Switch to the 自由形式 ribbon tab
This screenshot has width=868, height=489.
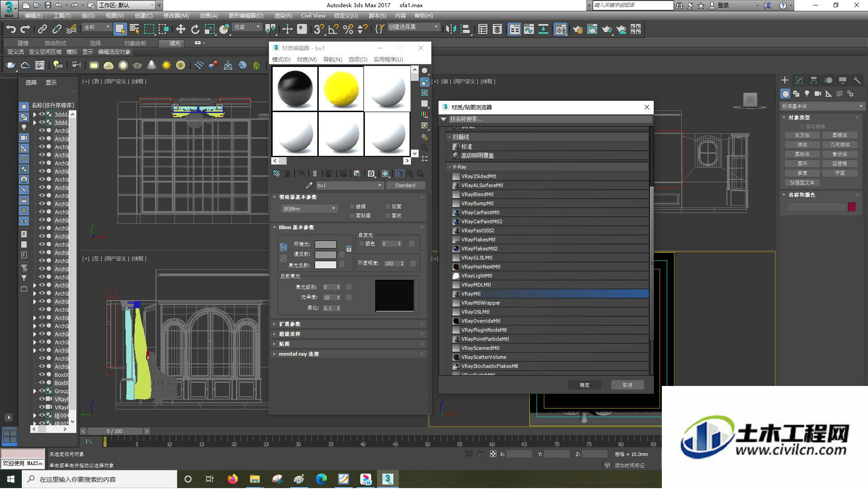[56, 43]
